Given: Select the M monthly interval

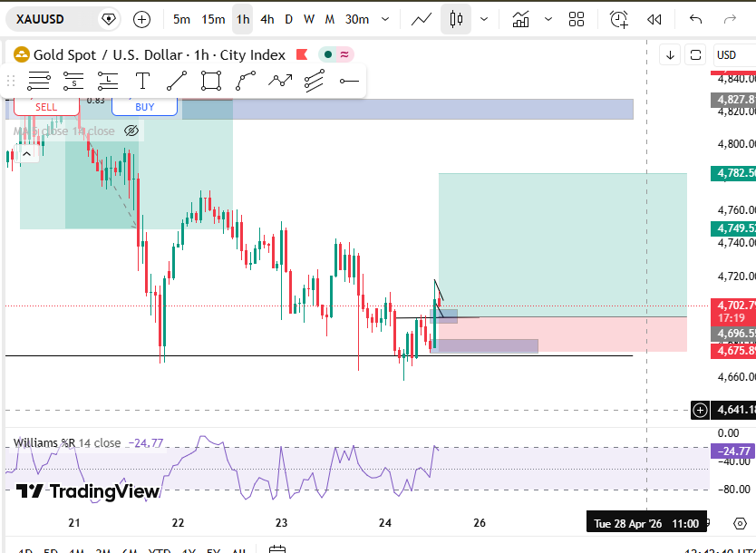Looking at the screenshot, I should click(329, 19).
